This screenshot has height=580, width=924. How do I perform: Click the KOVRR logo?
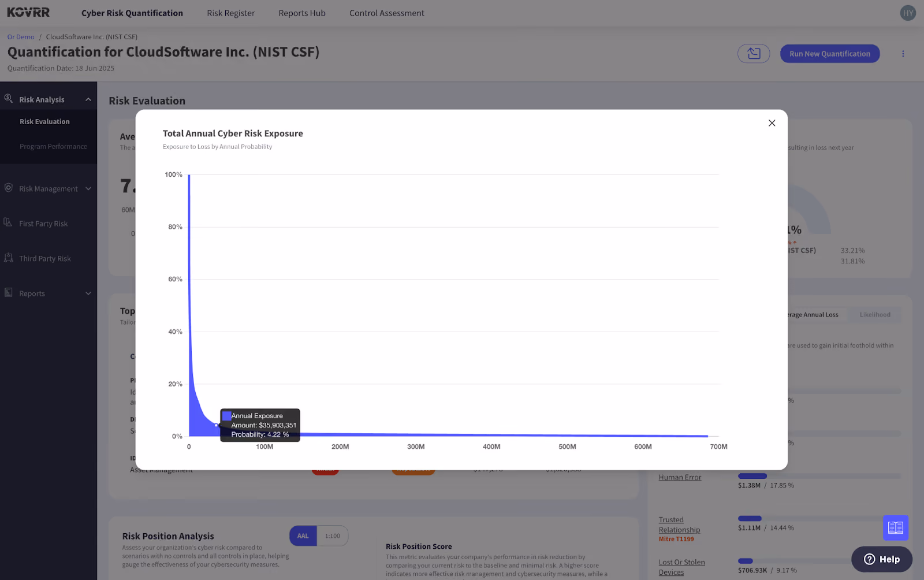[28, 12]
